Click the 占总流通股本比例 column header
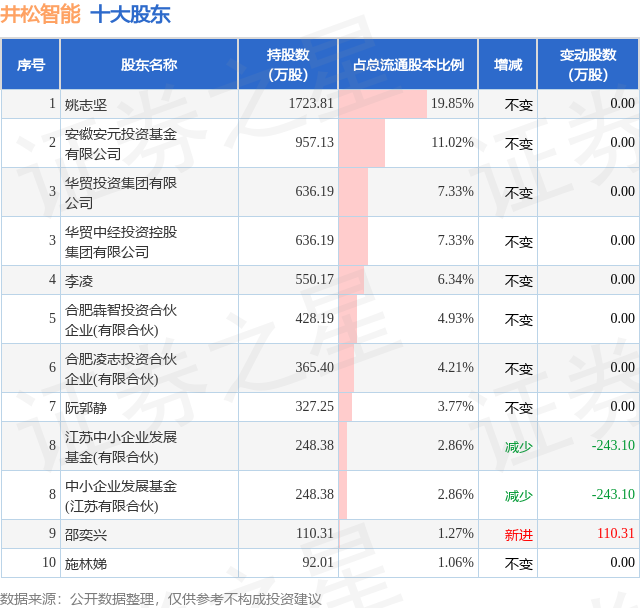640x608 pixels. (408, 65)
